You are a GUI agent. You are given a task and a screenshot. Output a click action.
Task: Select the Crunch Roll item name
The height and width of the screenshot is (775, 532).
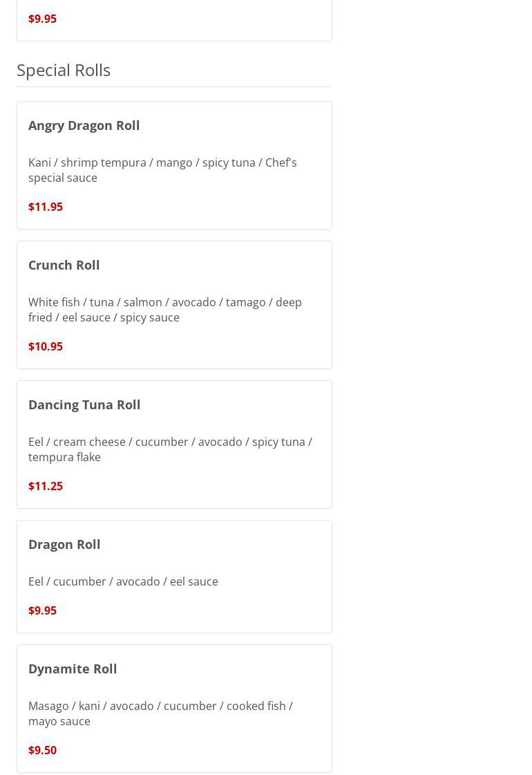64,265
